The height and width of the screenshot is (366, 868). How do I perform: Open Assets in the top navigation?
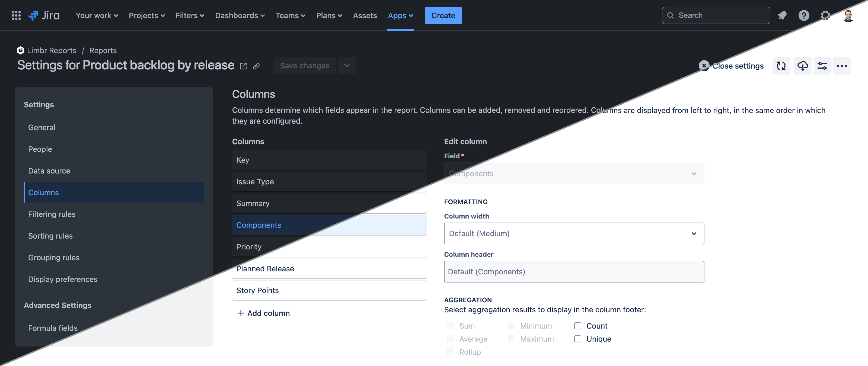[365, 15]
